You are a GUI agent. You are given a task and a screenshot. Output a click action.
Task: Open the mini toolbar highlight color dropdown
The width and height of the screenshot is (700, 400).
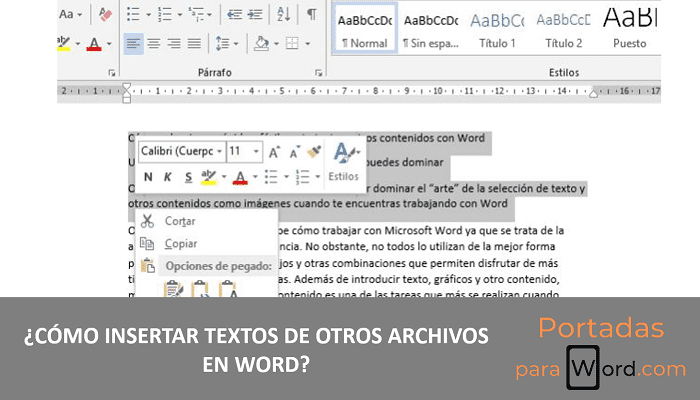(x=224, y=177)
